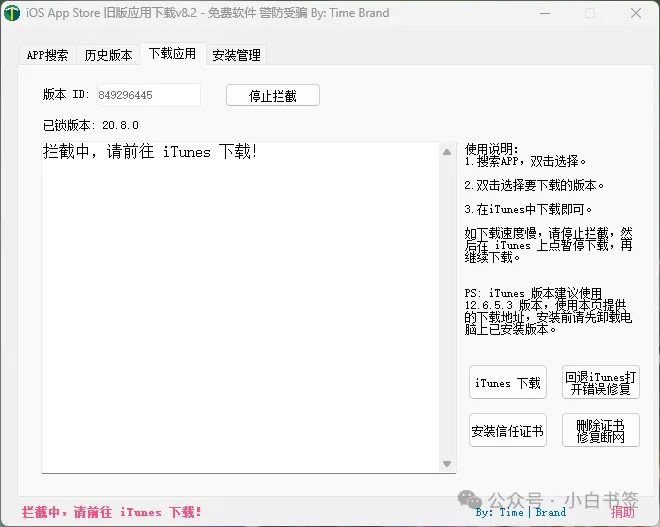The width and height of the screenshot is (660, 527).
Task: Click the 安装信任证书 button
Action: (x=508, y=430)
